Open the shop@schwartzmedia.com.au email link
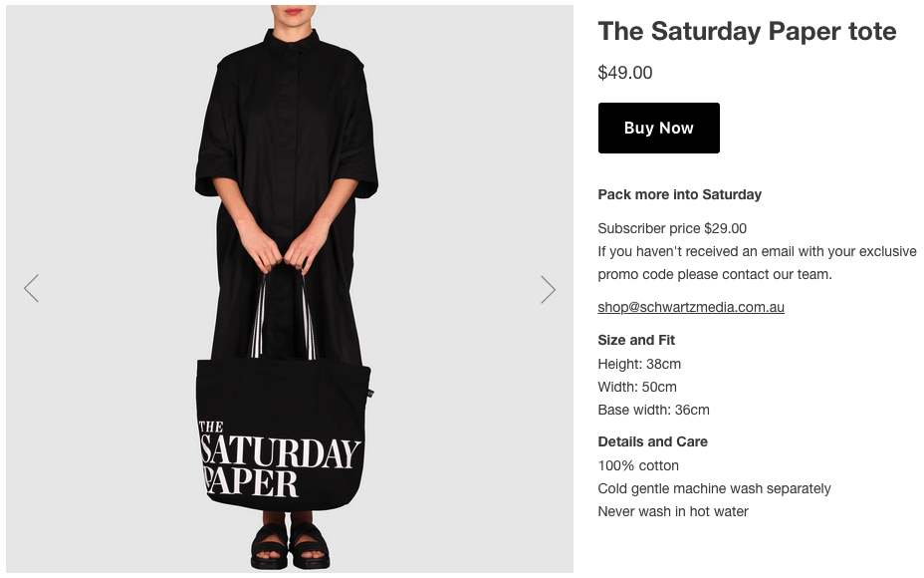924x578 pixels. 691,307
